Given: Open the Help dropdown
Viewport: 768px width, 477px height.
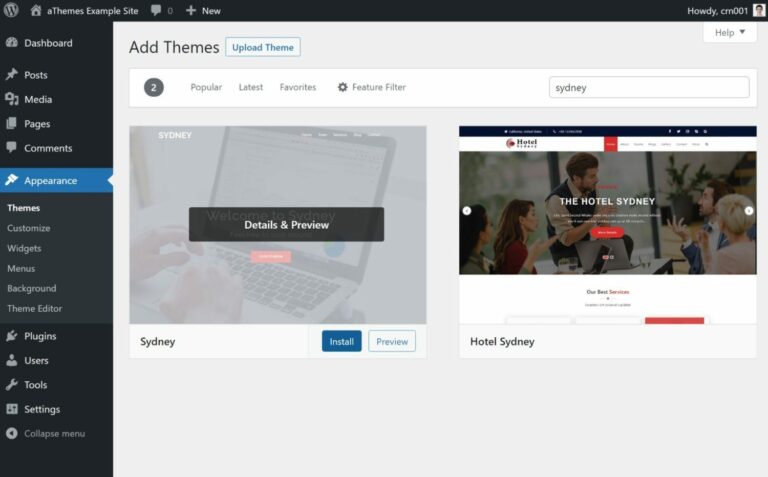Looking at the screenshot, I should point(730,32).
